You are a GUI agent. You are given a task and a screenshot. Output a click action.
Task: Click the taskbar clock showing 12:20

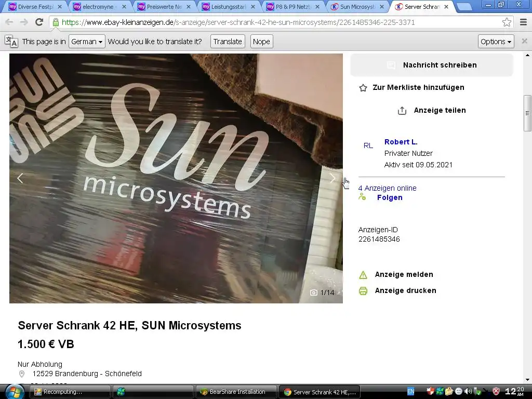click(x=514, y=392)
